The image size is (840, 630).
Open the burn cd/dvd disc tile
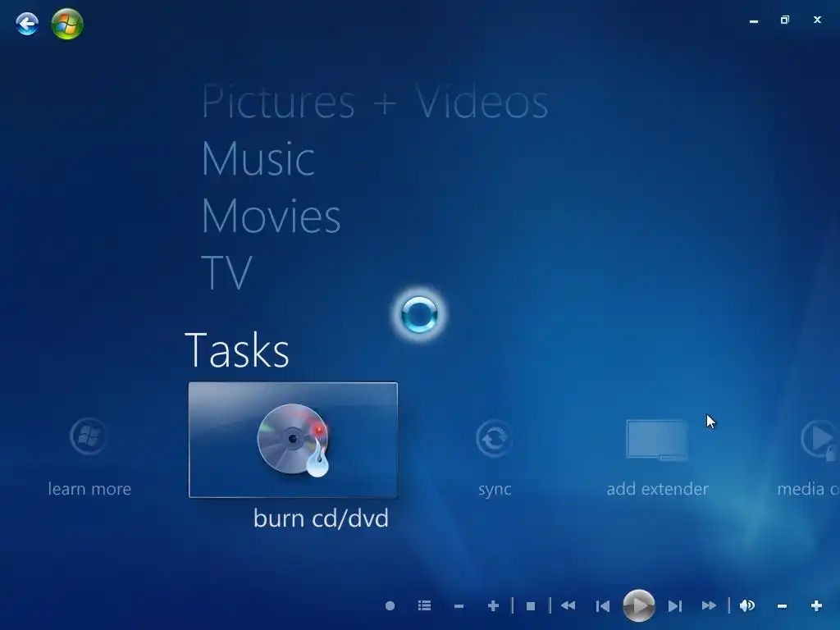point(293,440)
